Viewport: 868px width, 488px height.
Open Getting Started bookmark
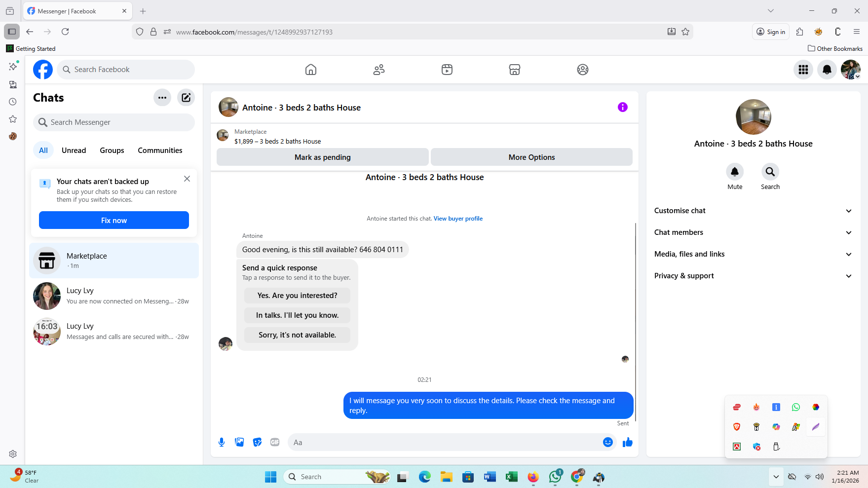coord(31,48)
